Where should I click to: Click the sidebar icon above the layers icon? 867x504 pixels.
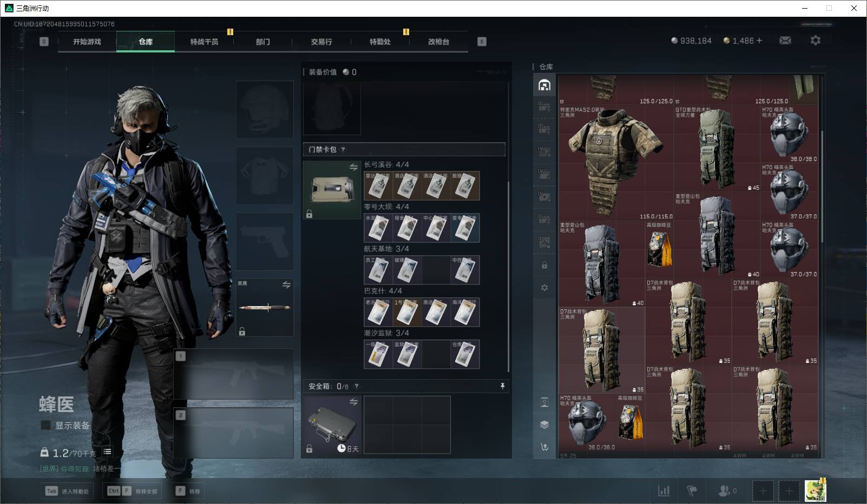coord(544,402)
